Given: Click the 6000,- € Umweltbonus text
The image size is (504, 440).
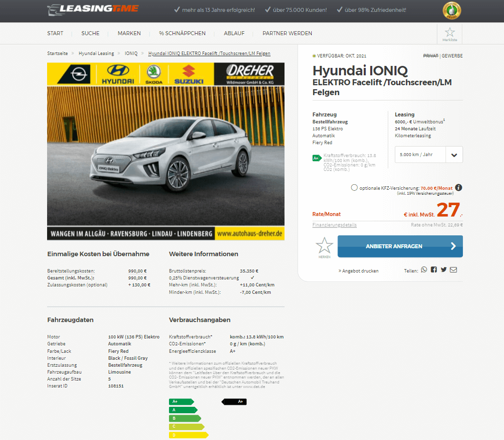Looking at the screenshot, I should point(420,121).
